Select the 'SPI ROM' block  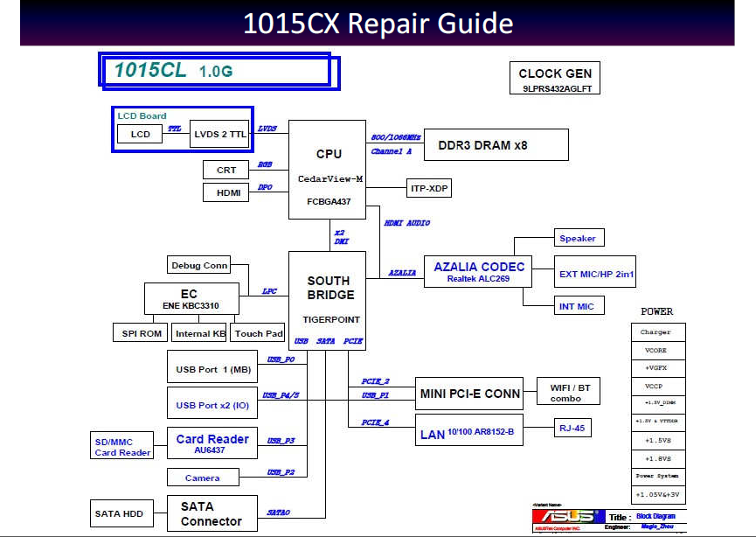point(141,333)
